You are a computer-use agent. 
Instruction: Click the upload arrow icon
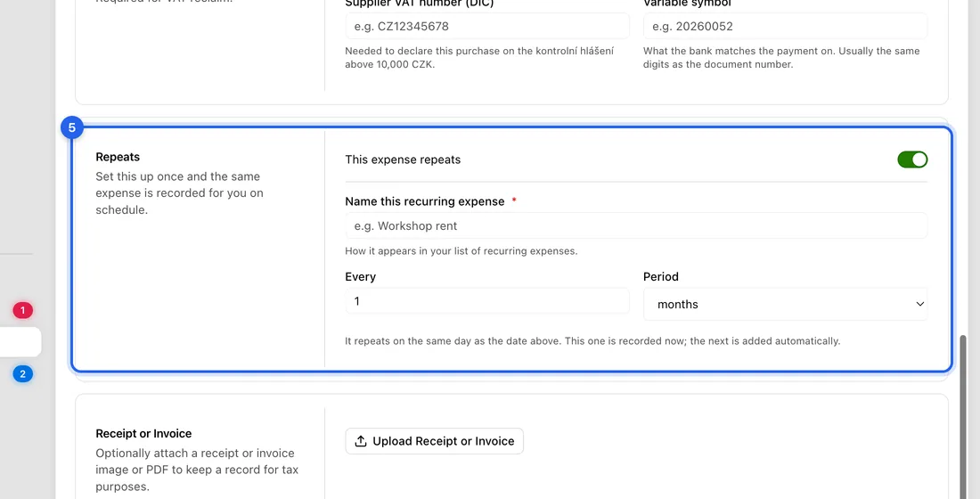point(361,441)
